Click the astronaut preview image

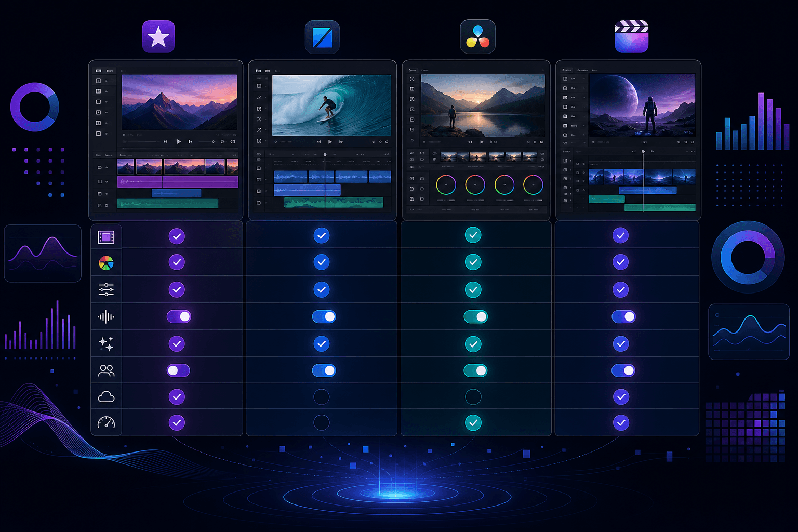click(x=642, y=105)
